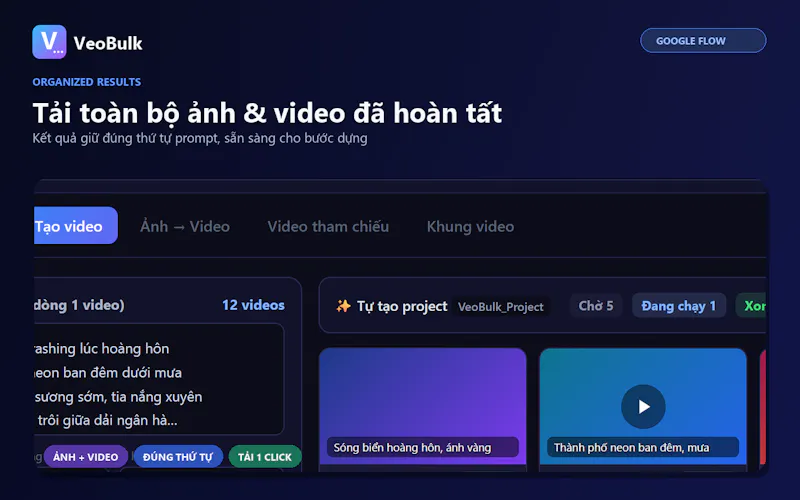800x500 pixels.
Task: Click the 12 videos counter
Action: (253, 305)
